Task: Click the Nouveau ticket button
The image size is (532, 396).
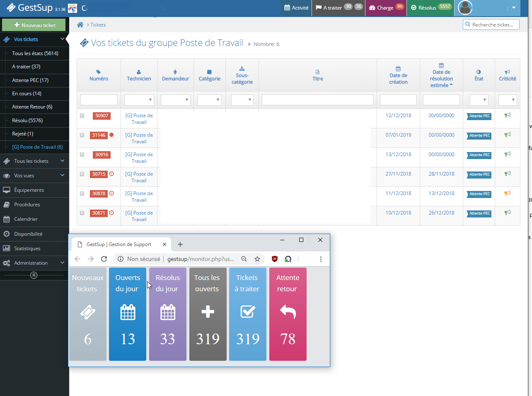Action: [34, 25]
